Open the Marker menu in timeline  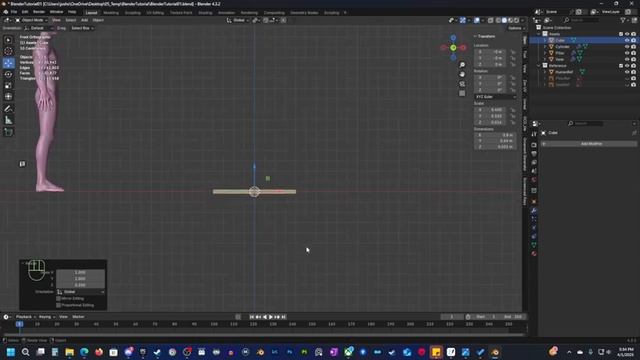tap(78, 317)
